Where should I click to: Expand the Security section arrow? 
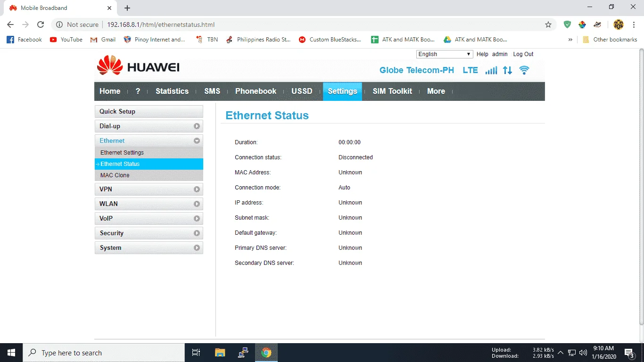[x=197, y=233]
